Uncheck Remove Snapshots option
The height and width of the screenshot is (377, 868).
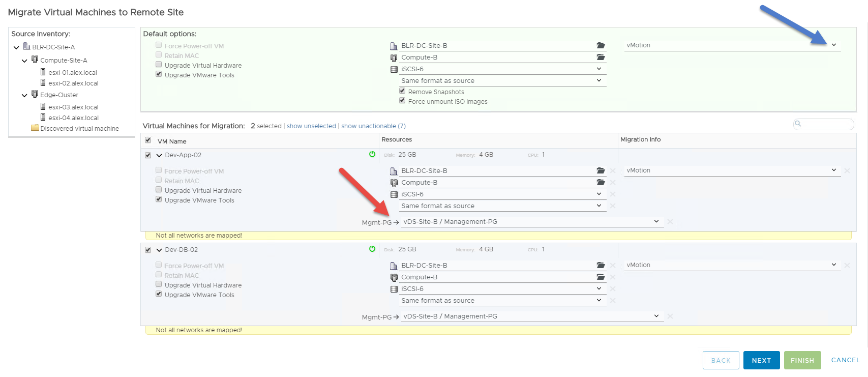coord(402,91)
